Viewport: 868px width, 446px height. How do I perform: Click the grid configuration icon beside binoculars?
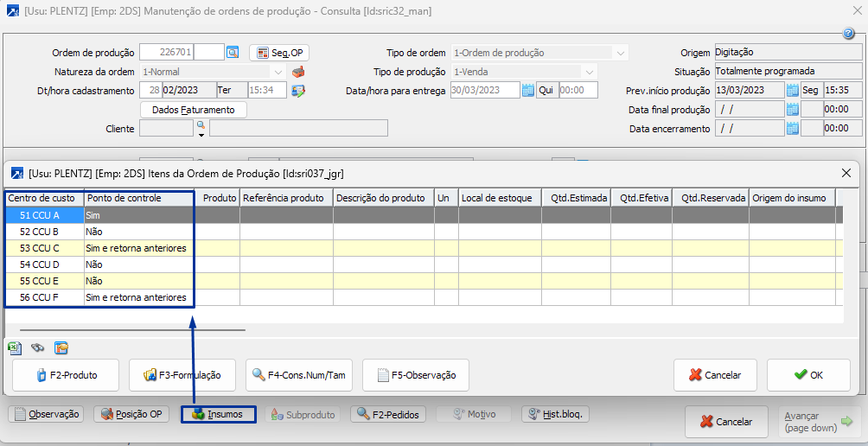point(61,347)
